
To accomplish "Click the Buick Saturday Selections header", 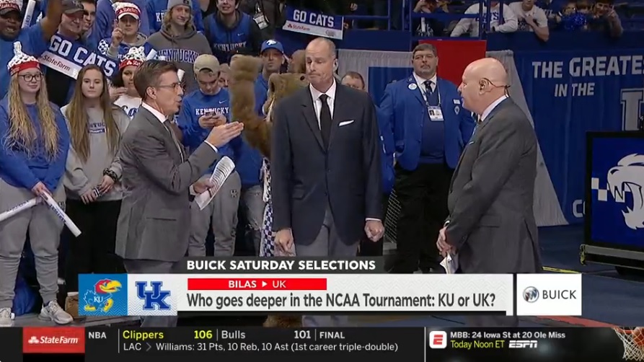I will [x=281, y=265].
